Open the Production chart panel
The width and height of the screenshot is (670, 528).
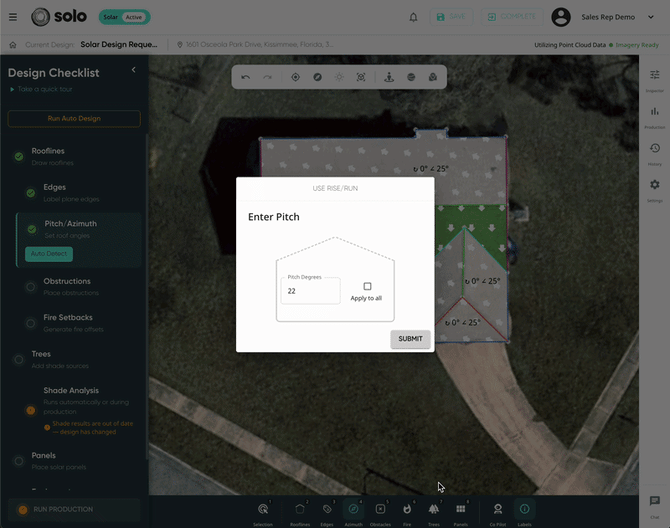tap(655, 117)
